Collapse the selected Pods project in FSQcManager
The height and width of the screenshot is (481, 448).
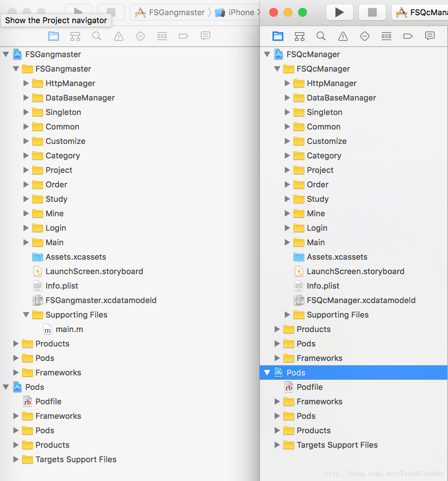point(267,373)
